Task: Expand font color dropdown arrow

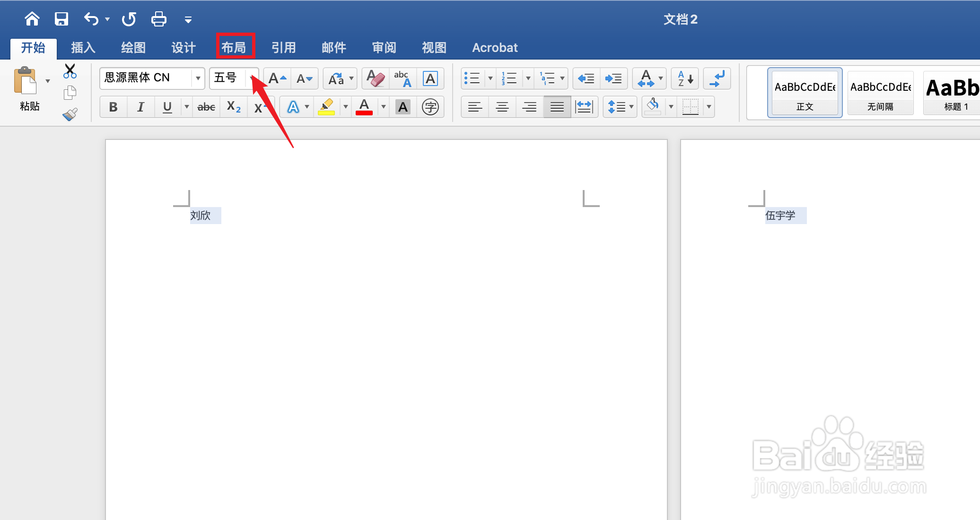Action: coord(384,107)
